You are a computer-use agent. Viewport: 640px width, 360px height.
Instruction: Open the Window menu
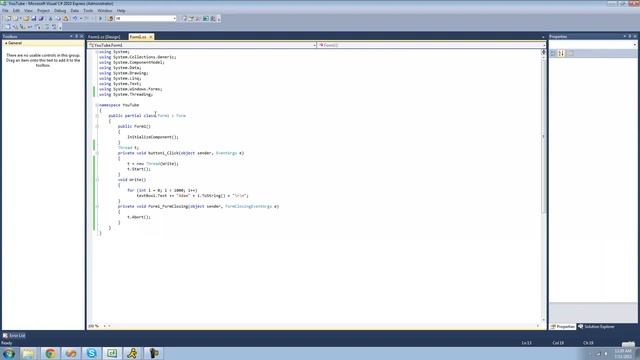[x=104, y=11]
